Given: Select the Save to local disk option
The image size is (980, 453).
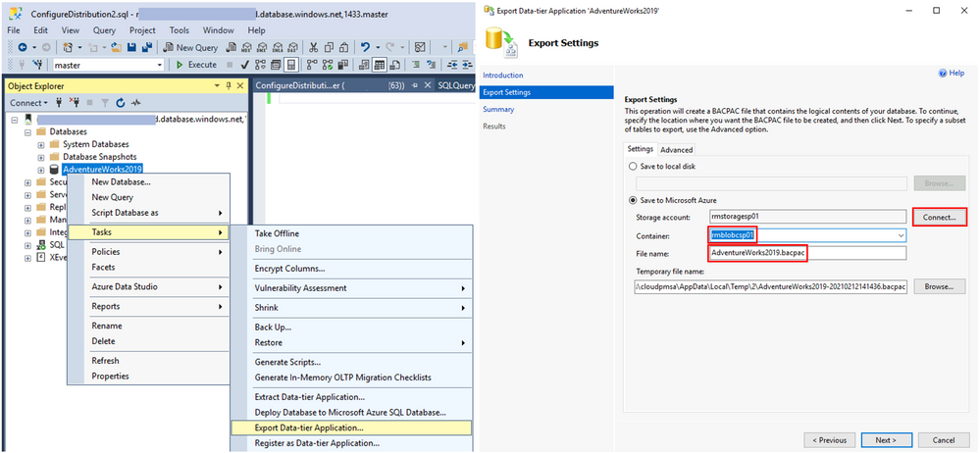Looking at the screenshot, I should pos(632,168).
